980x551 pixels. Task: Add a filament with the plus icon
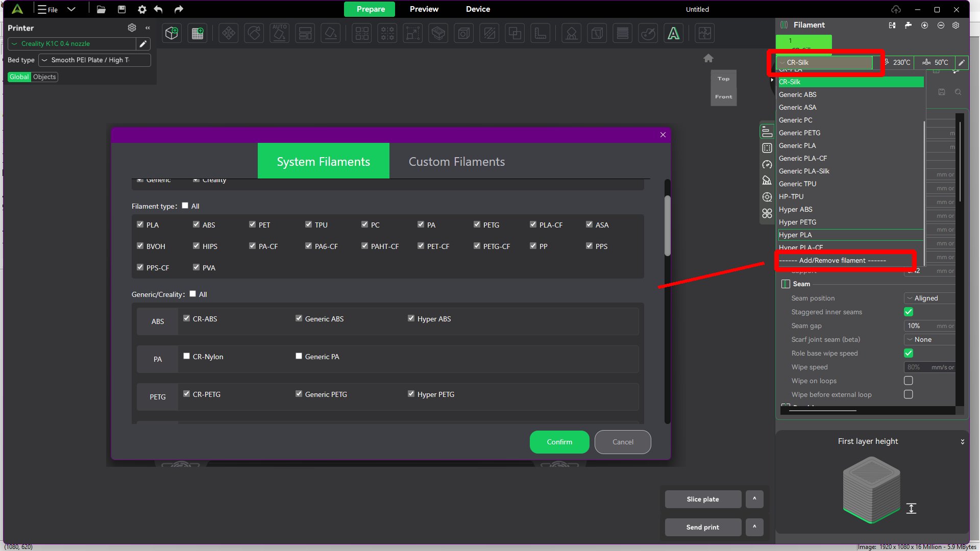tap(924, 25)
